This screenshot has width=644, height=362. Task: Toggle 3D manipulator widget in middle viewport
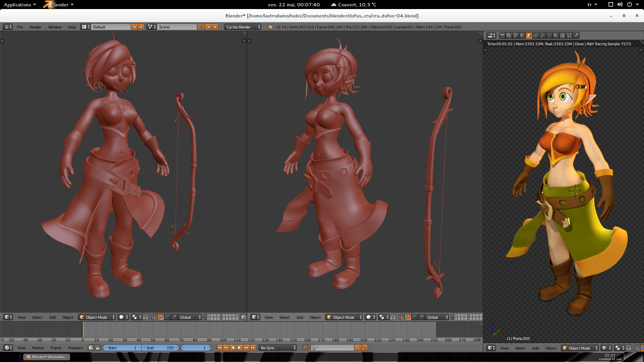401,317
